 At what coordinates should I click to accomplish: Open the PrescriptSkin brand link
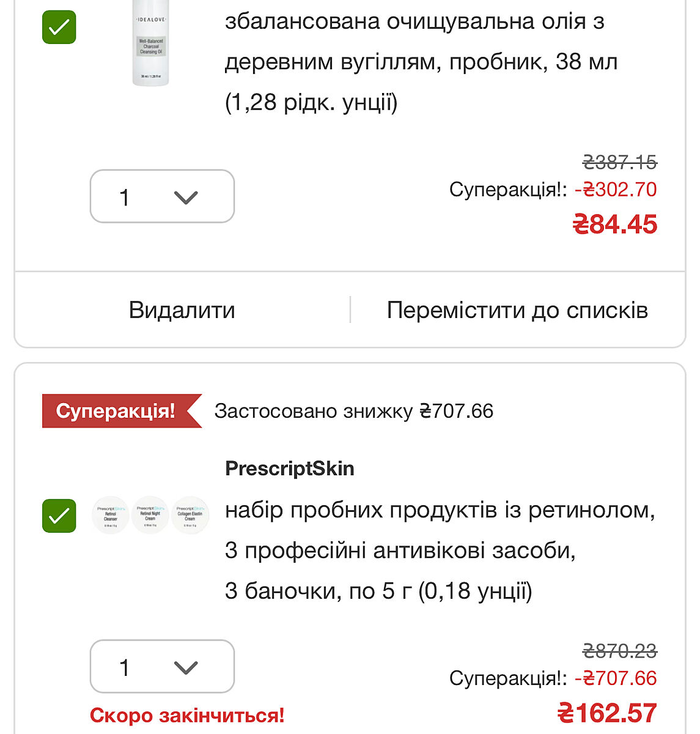coord(290,469)
